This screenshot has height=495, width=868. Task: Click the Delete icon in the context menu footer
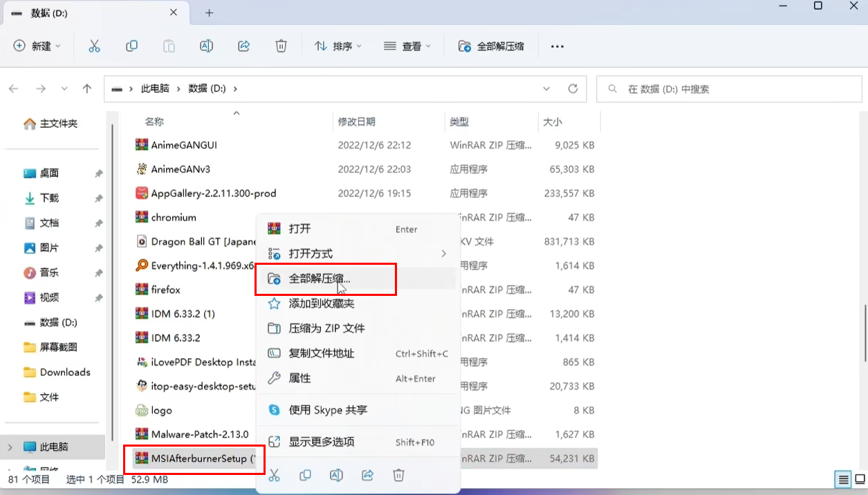point(398,475)
